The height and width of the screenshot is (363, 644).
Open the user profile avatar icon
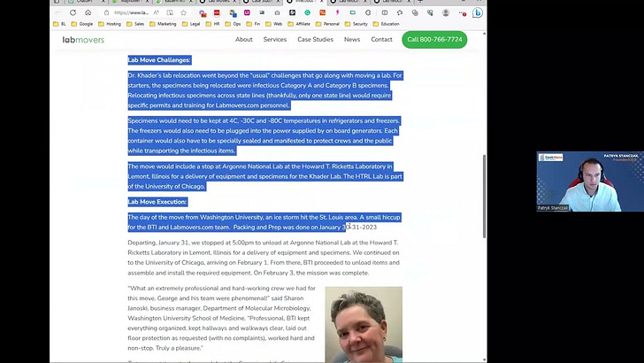pos(446,12)
